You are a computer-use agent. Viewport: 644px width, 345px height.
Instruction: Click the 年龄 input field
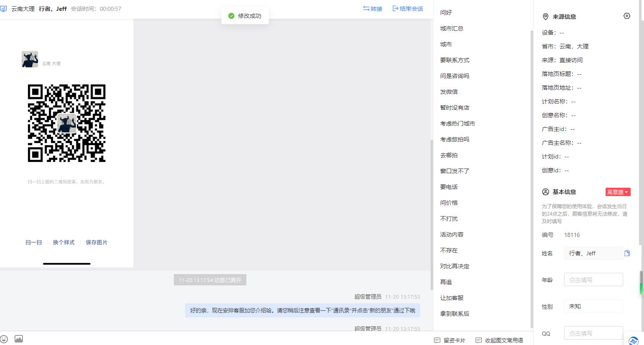click(x=593, y=280)
